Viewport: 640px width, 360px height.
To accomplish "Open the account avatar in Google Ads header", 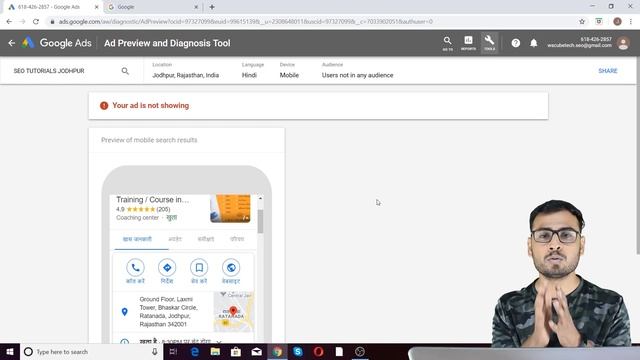I will [x=623, y=43].
